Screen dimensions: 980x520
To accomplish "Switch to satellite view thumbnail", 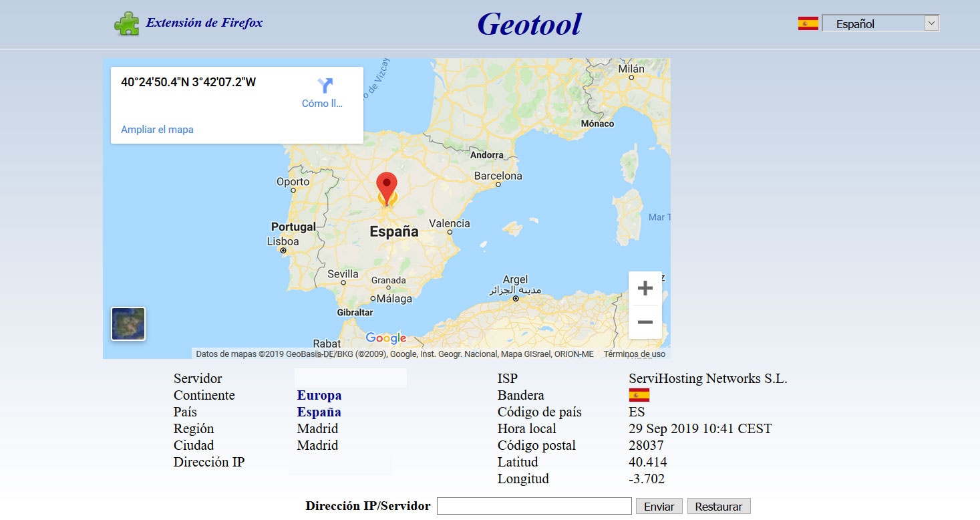I will (x=128, y=324).
